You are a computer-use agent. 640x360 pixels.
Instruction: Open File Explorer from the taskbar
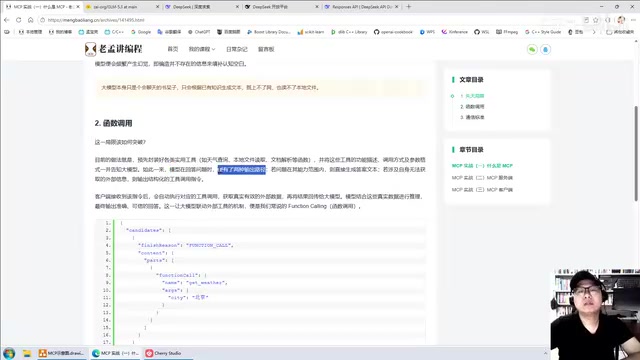pyautogui.click(x=27, y=353)
